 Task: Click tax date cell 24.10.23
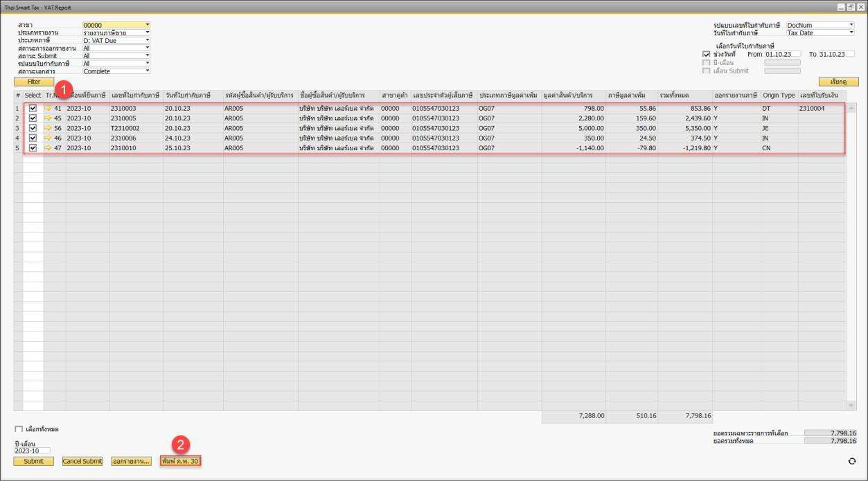point(193,138)
